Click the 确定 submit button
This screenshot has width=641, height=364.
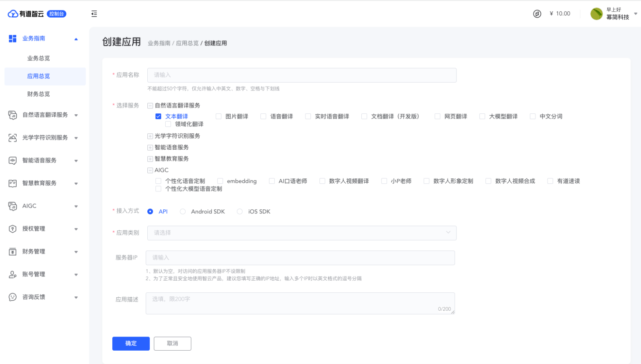(131, 343)
